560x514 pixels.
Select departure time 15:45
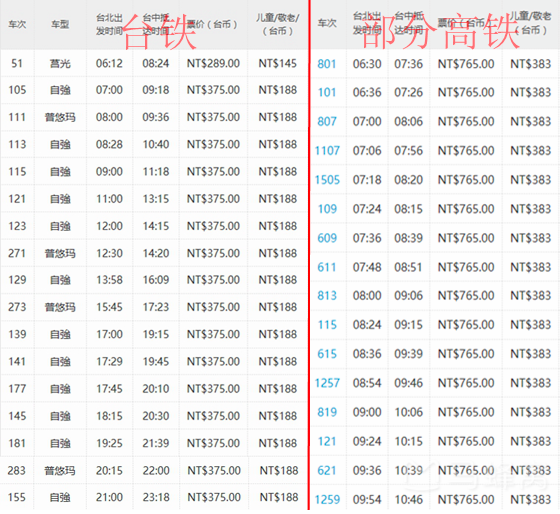point(109,307)
